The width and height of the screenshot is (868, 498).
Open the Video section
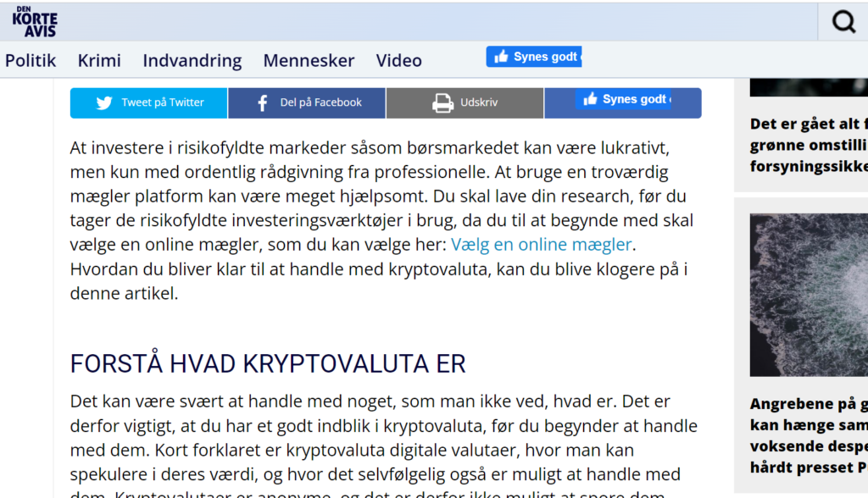(x=398, y=60)
